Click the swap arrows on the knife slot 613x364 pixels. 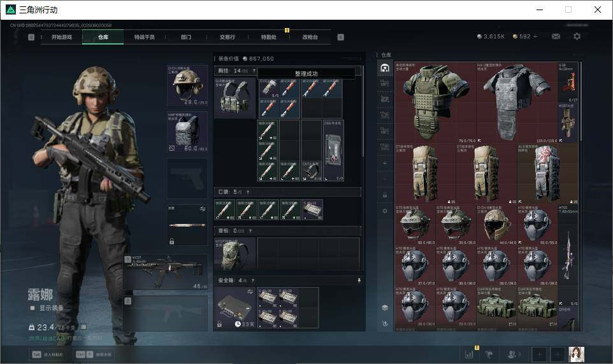tap(203, 209)
